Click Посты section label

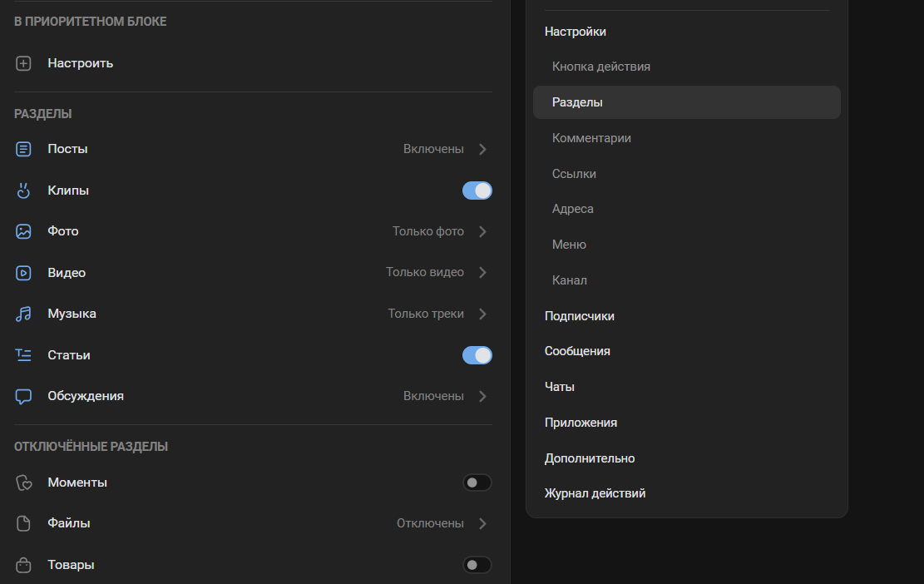[x=67, y=149]
